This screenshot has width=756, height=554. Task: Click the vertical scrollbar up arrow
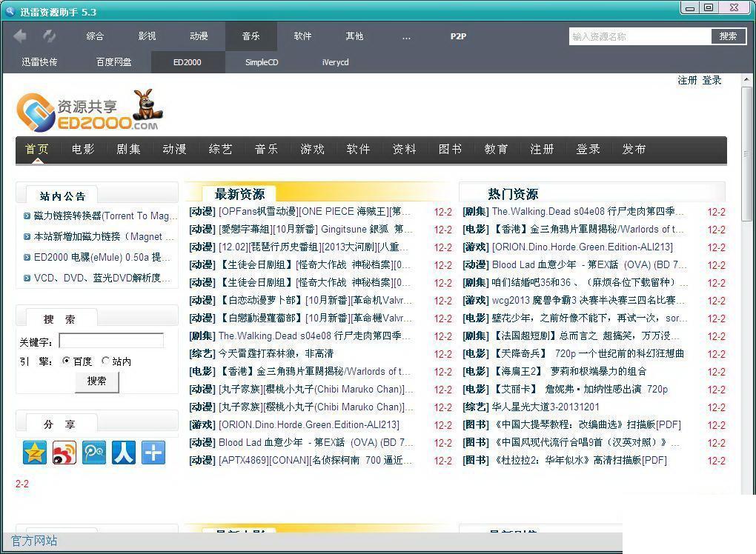click(746, 79)
